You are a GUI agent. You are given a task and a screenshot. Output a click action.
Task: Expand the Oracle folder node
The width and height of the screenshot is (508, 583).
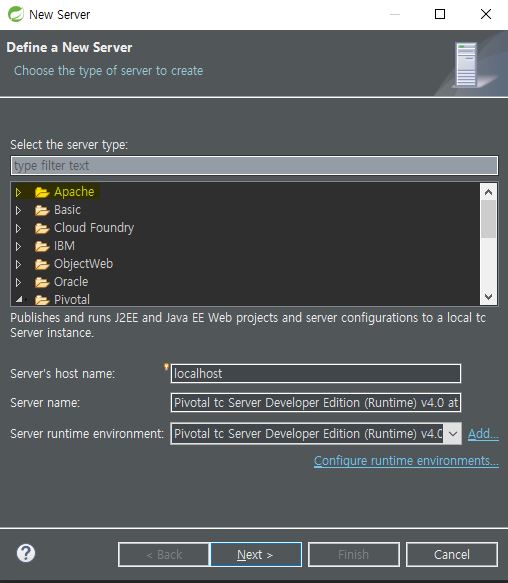click(x=18, y=282)
